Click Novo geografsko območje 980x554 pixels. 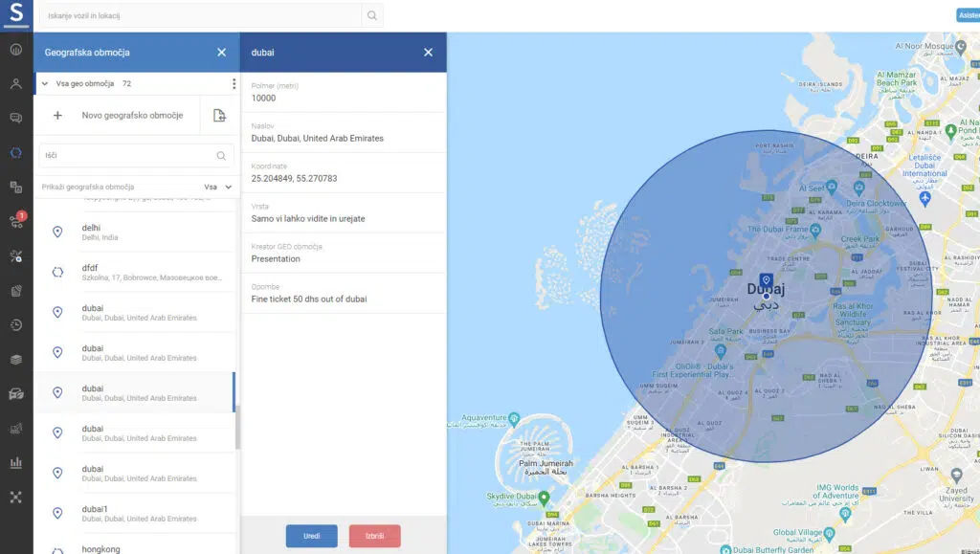(132, 115)
